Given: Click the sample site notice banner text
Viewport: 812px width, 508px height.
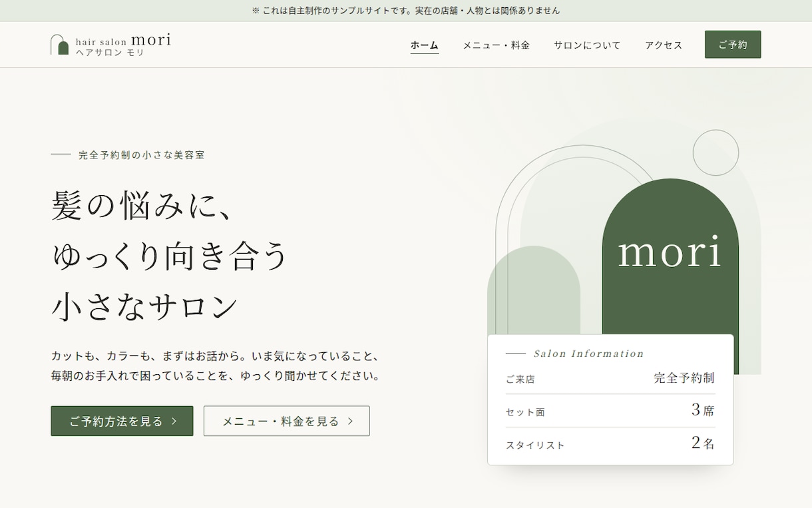Looking at the screenshot, I should coord(406,11).
